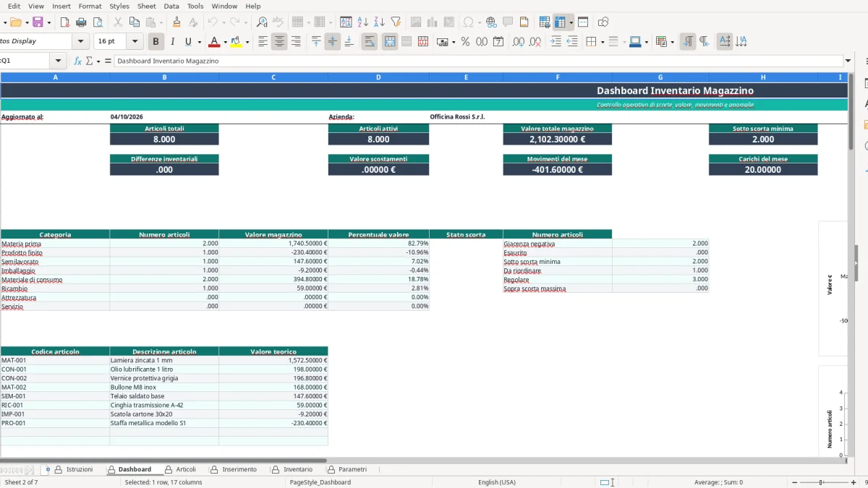Add decimal place icon
The height and width of the screenshot is (488, 868).
[519, 42]
